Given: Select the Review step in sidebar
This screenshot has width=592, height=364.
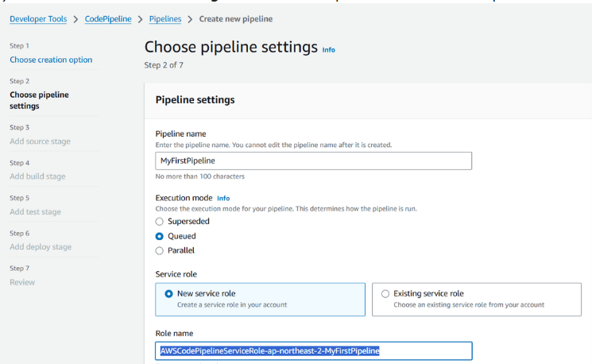Looking at the screenshot, I should (22, 282).
